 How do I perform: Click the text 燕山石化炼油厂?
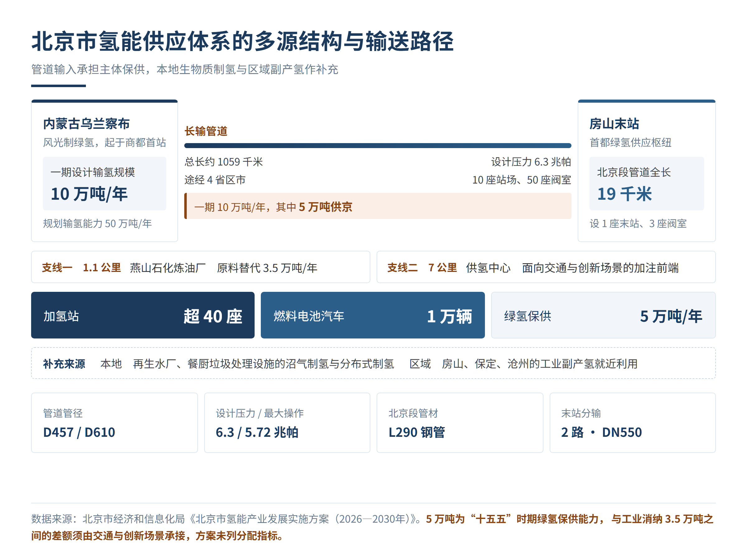[x=168, y=268]
